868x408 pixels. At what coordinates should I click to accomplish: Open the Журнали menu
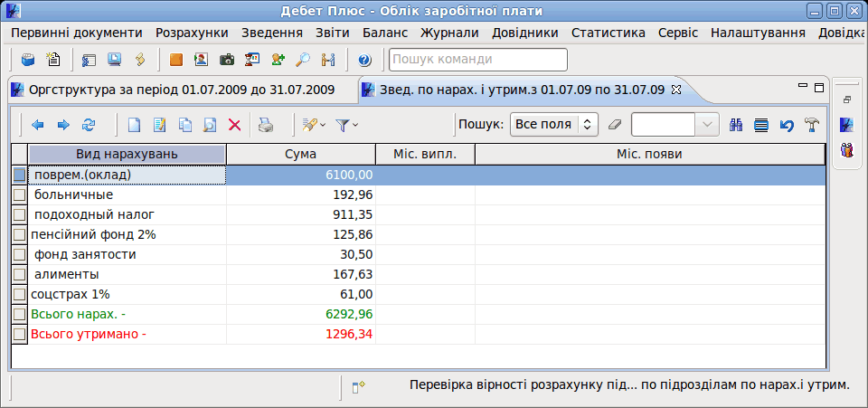[449, 33]
